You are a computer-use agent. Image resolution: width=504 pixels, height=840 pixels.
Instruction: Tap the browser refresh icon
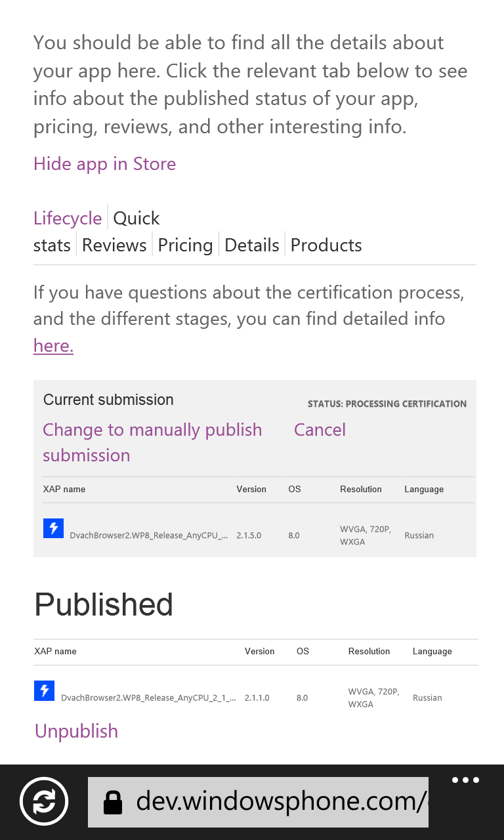click(44, 801)
